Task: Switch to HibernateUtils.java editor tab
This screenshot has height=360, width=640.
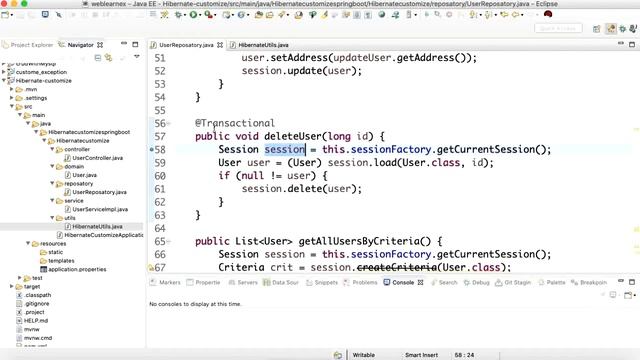Action: pos(263,45)
